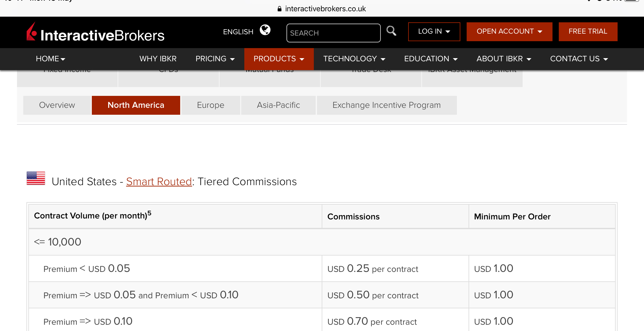Viewport: 644px width, 331px height.
Task: Click USD 1.00 minimum in USD 0.50 row
Action: pyautogui.click(x=542, y=295)
